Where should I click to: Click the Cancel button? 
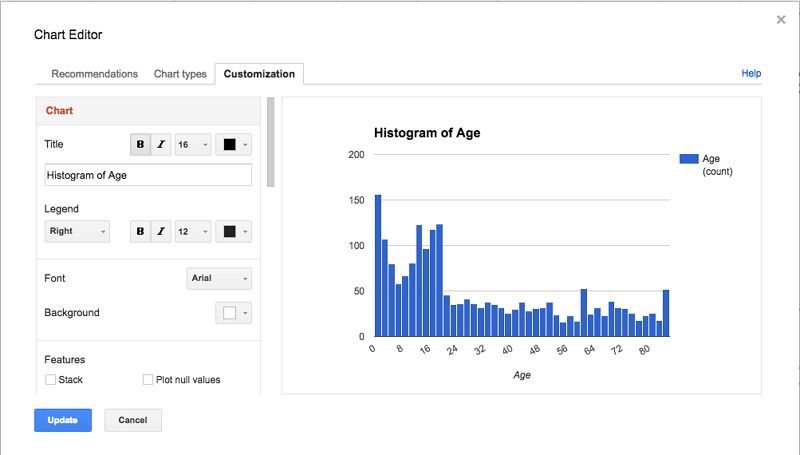tap(133, 420)
